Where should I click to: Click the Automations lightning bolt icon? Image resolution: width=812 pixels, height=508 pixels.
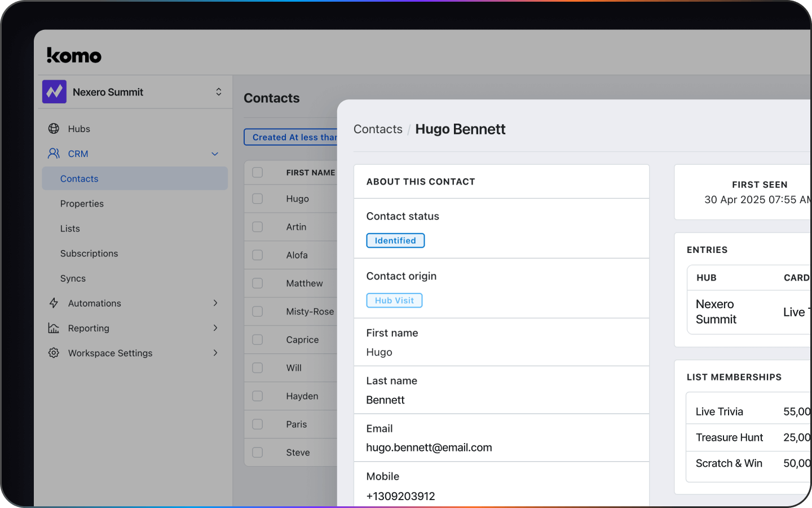pyautogui.click(x=54, y=303)
